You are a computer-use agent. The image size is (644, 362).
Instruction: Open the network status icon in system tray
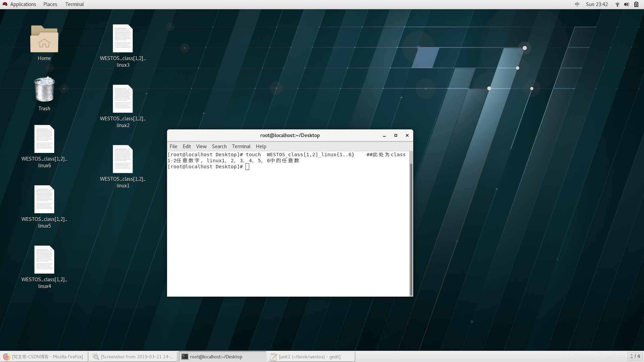click(x=617, y=4)
